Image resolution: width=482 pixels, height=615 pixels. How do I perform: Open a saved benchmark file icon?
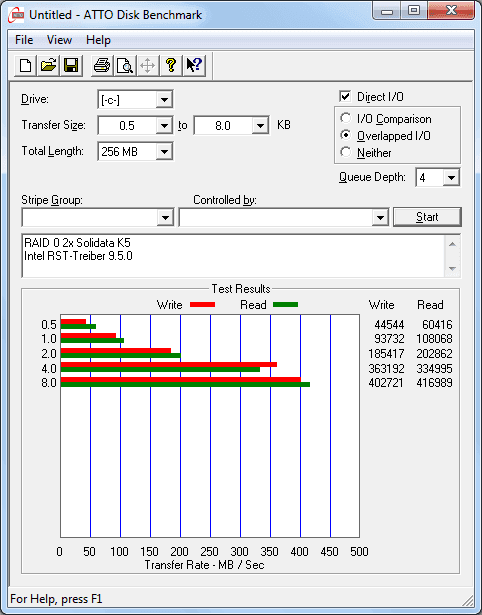coord(48,65)
